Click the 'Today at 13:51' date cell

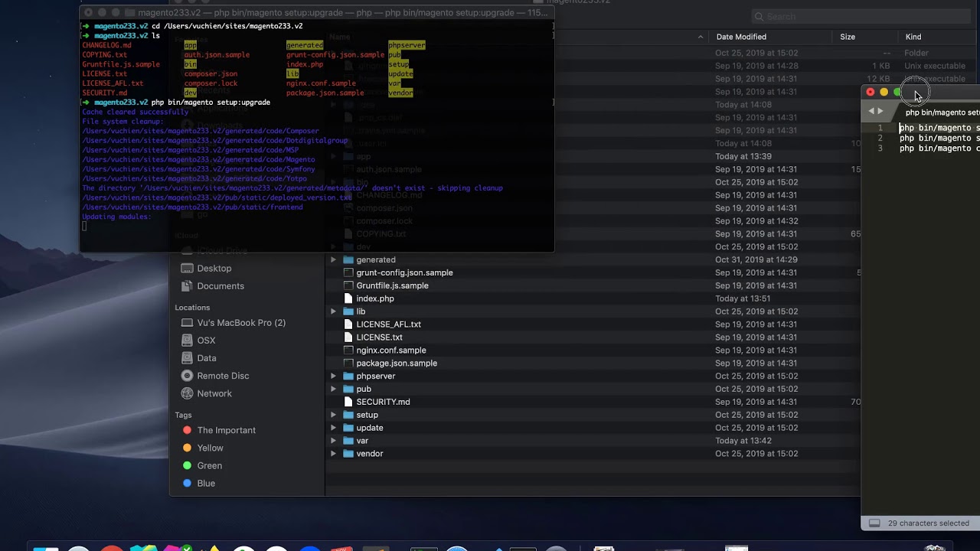tap(743, 298)
